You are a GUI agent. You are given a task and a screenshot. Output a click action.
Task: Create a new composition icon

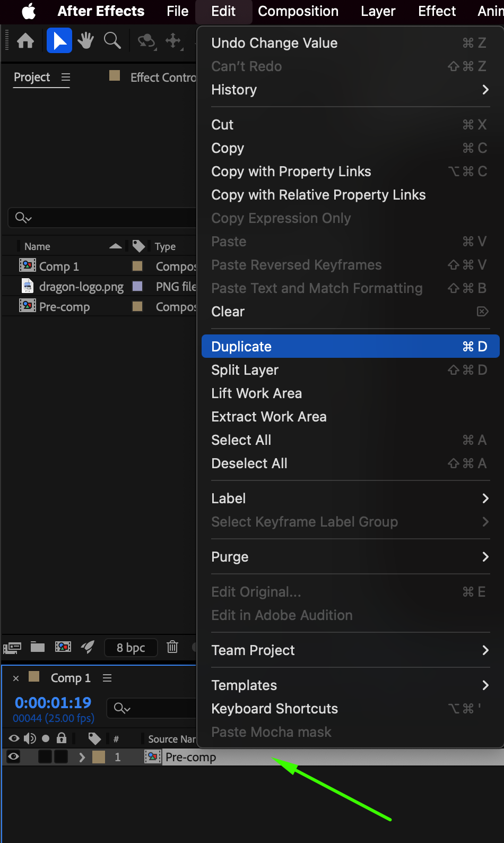coord(63,647)
